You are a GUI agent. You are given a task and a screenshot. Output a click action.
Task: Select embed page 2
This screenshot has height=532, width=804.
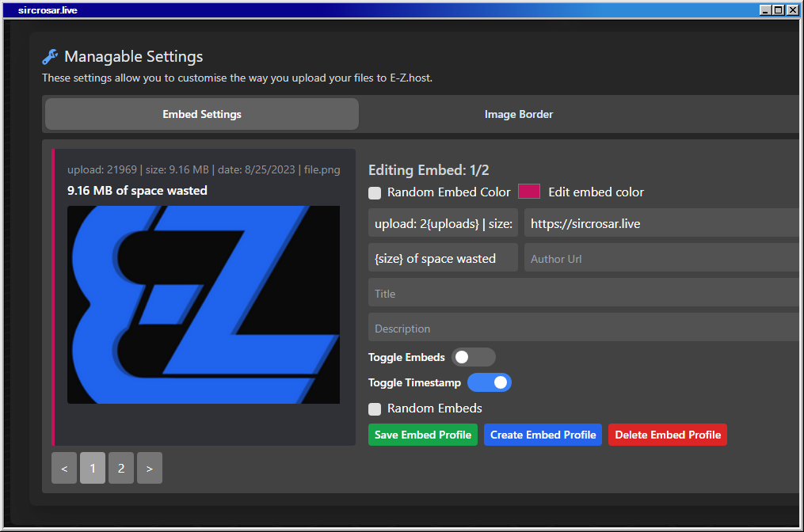coord(121,468)
